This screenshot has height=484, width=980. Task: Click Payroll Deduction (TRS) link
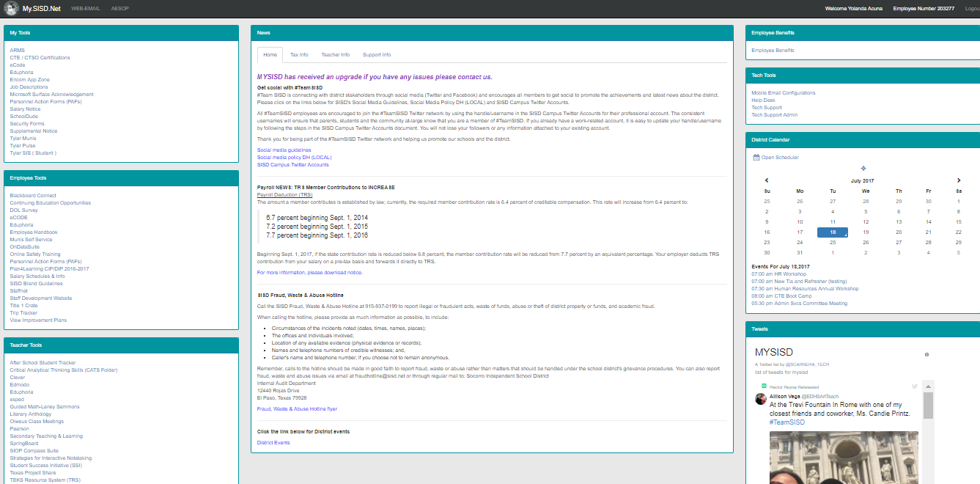tap(285, 195)
